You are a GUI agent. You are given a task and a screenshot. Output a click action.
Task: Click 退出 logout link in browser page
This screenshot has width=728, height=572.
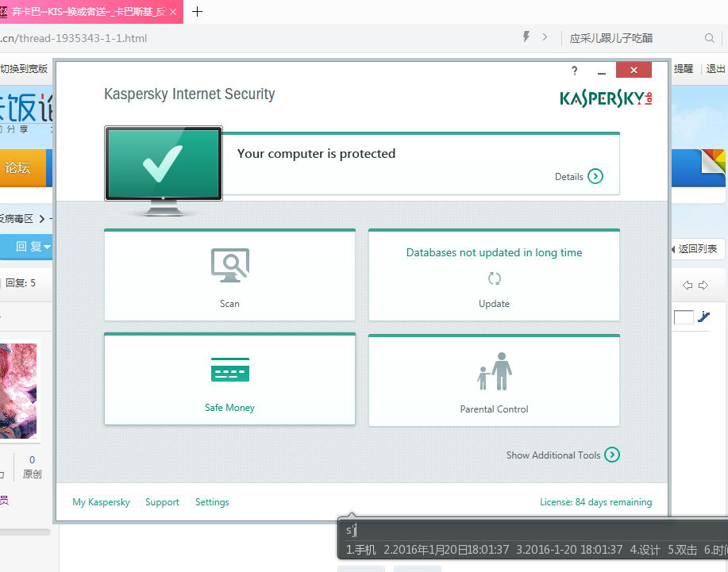coord(715,69)
